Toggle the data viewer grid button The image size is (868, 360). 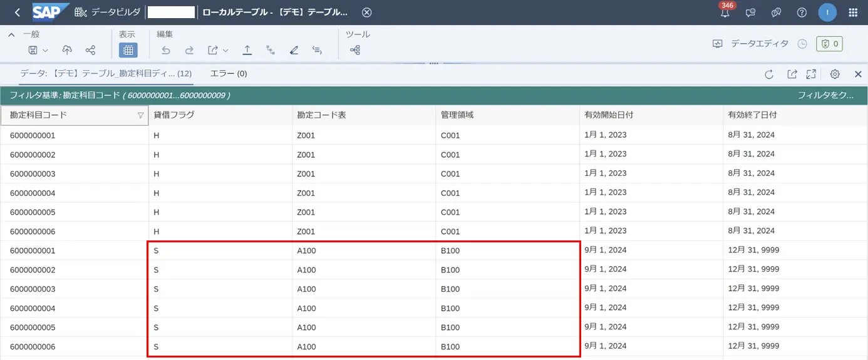[x=128, y=50]
